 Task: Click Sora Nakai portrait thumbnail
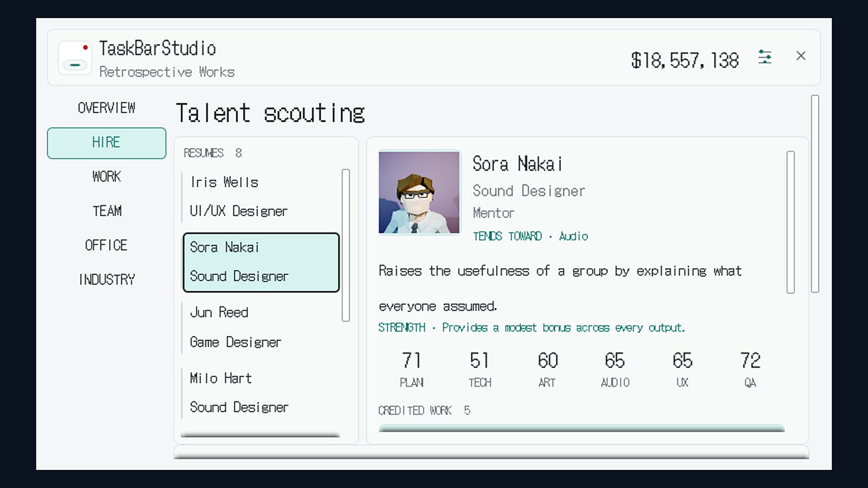coord(419,192)
